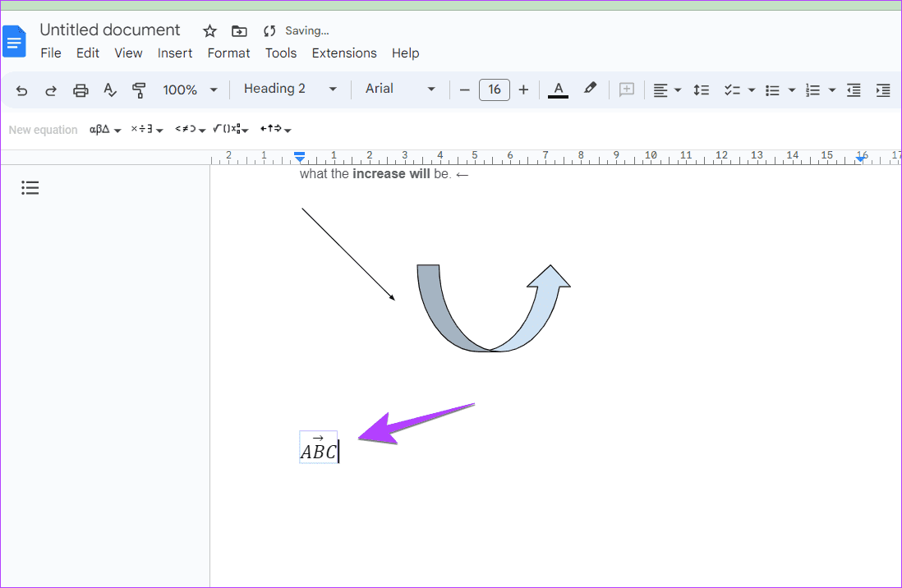
Task: Open the Arial font dropdown
Action: (400, 89)
